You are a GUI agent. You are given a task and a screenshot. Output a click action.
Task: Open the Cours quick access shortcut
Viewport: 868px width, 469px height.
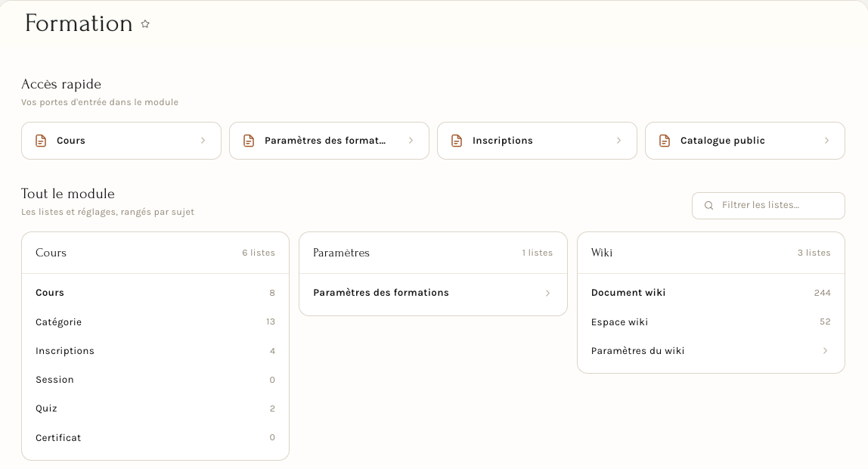[x=121, y=141]
